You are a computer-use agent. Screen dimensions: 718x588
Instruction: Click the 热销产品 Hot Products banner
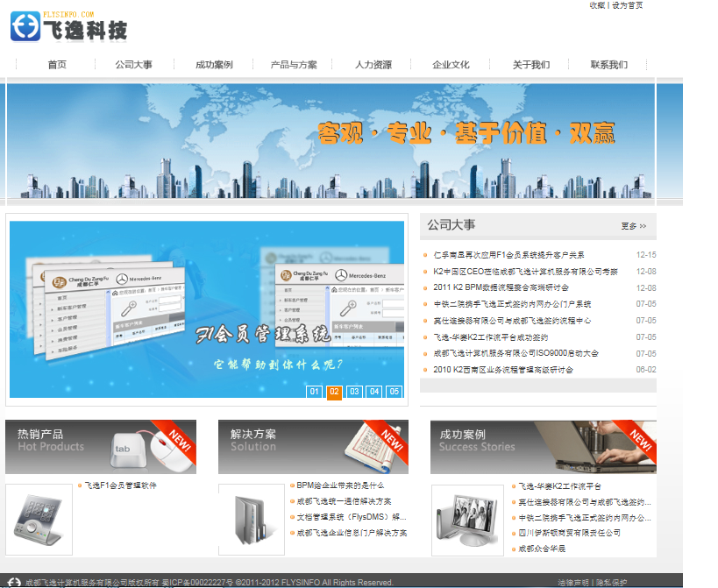point(101,447)
